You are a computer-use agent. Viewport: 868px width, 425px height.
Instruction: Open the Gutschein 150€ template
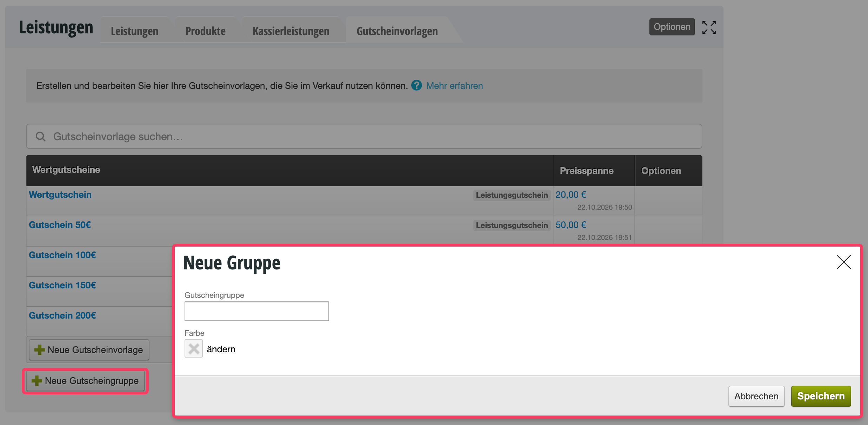coord(62,285)
